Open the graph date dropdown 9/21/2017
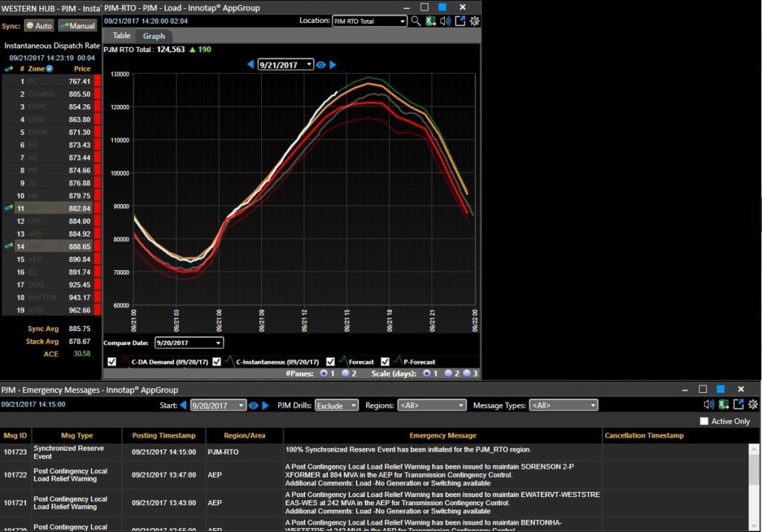The image size is (762, 532). point(285,65)
